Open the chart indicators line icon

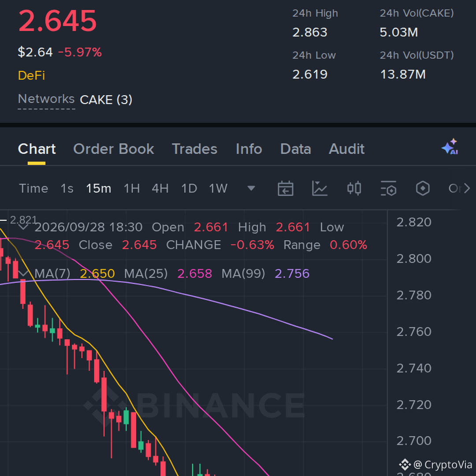point(320,189)
